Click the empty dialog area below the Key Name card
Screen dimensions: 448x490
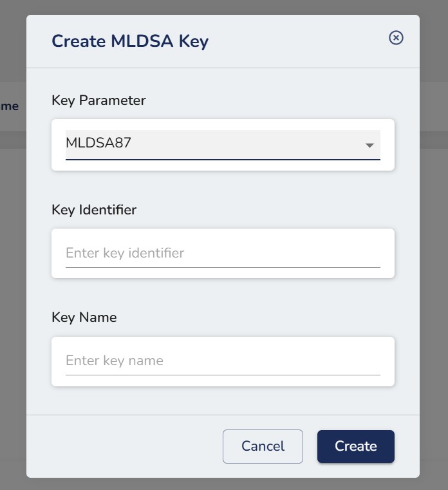(x=223, y=400)
